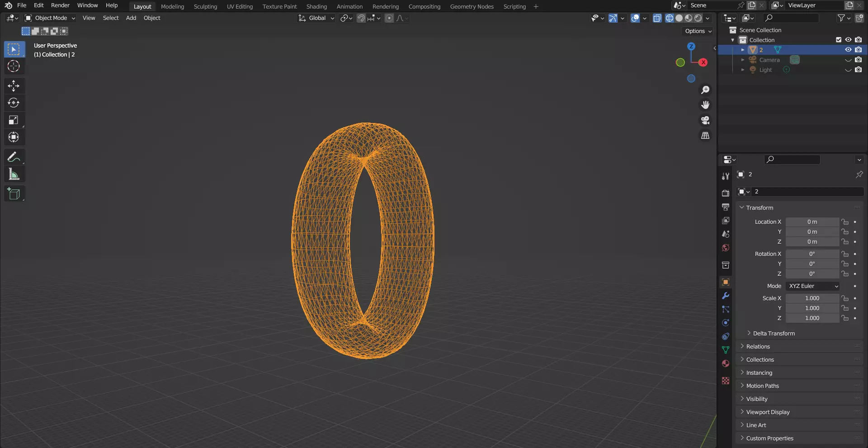Toggle Camera viewport visibility

pos(848,60)
